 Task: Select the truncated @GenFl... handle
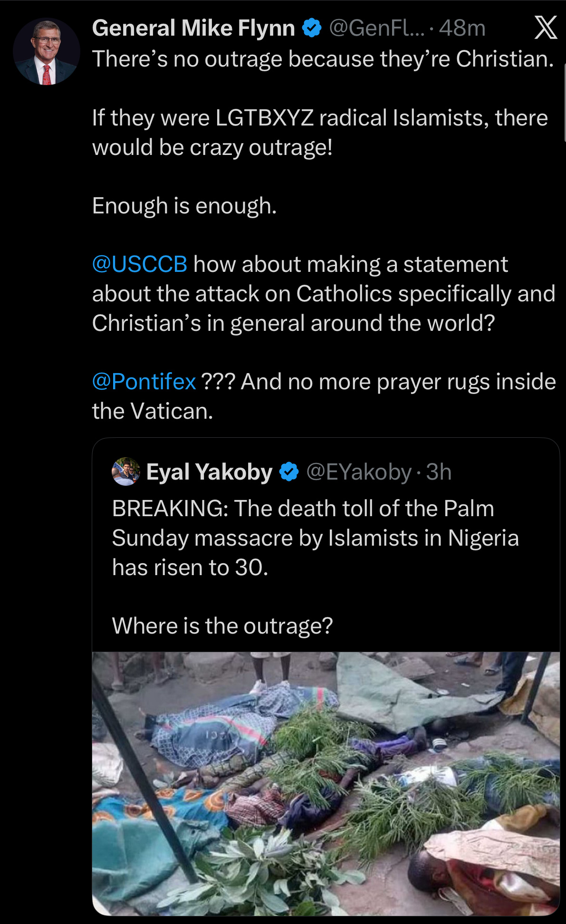[377, 28]
